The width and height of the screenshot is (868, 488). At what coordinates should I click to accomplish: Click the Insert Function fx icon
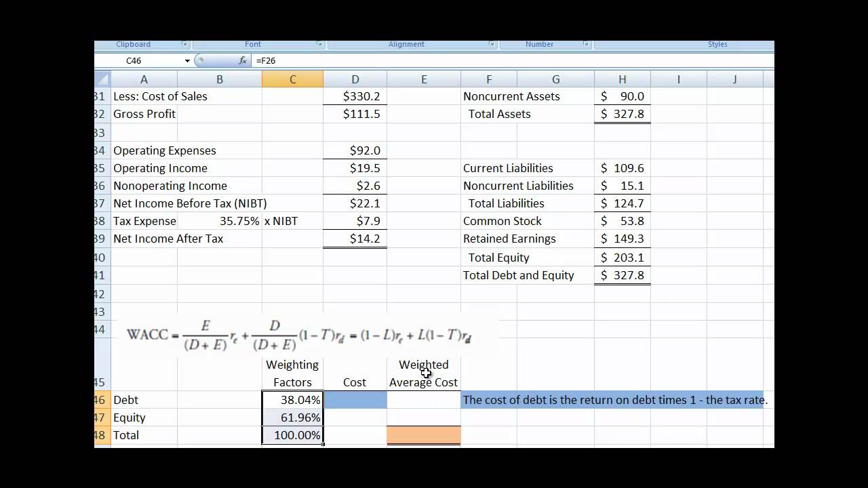coord(243,60)
